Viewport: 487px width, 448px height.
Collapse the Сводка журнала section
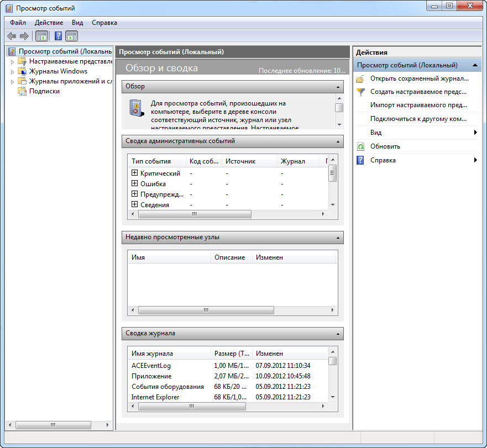(338, 334)
